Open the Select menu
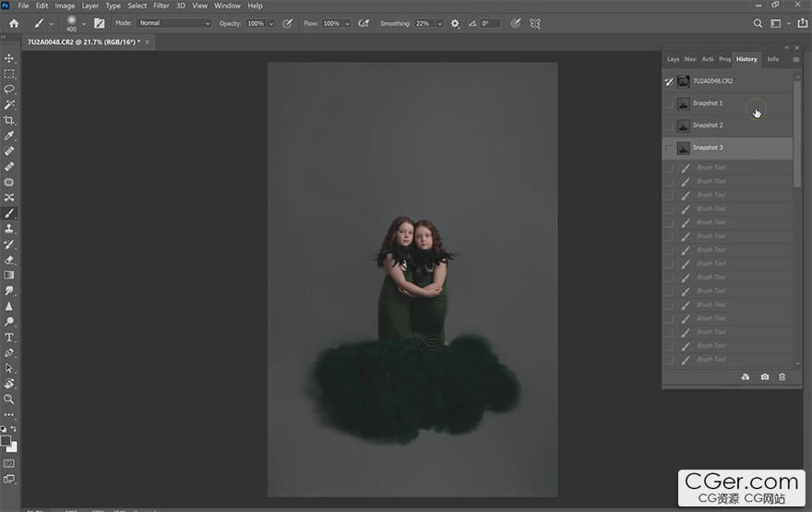812x512 pixels. (x=137, y=6)
